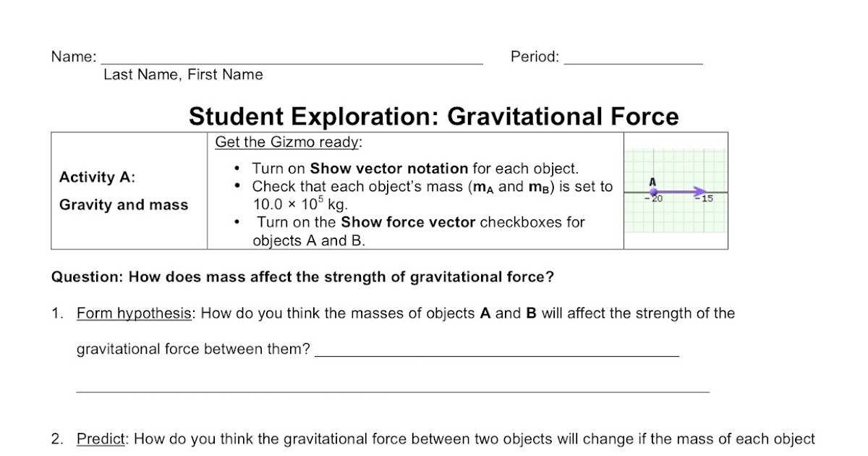This screenshot has width=868, height=456.
Task: Click the 'Student Exploration: Gravitational Force' title
Action: coord(433,116)
